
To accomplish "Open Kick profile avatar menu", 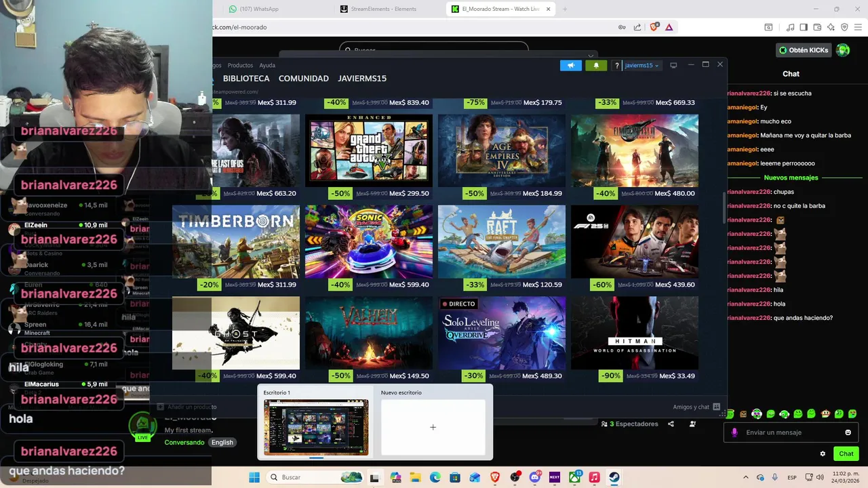I will [x=843, y=50].
